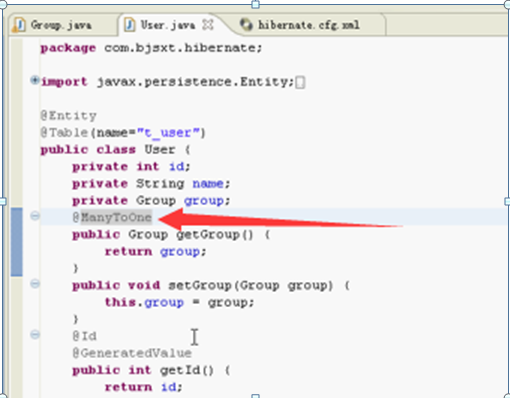
Task: Click the "t_user" table name string
Action: pyautogui.click(x=168, y=133)
